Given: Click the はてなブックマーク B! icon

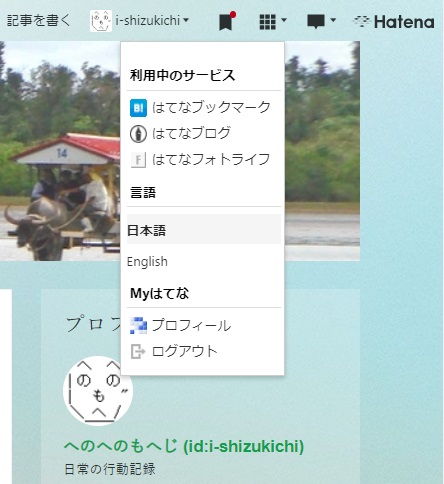Looking at the screenshot, I should click(x=138, y=108).
